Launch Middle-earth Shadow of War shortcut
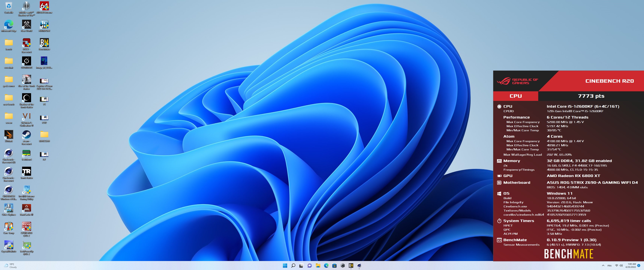This screenshot has width=644, height=270. tap(27, 9)
